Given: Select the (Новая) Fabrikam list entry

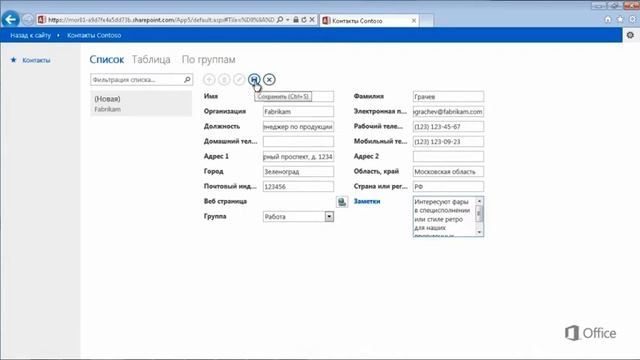Looking at the screenshot, I should click(141, 104).
